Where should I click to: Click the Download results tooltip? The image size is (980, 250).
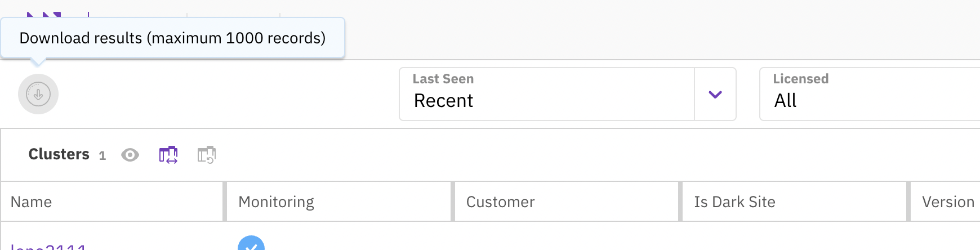172,38
